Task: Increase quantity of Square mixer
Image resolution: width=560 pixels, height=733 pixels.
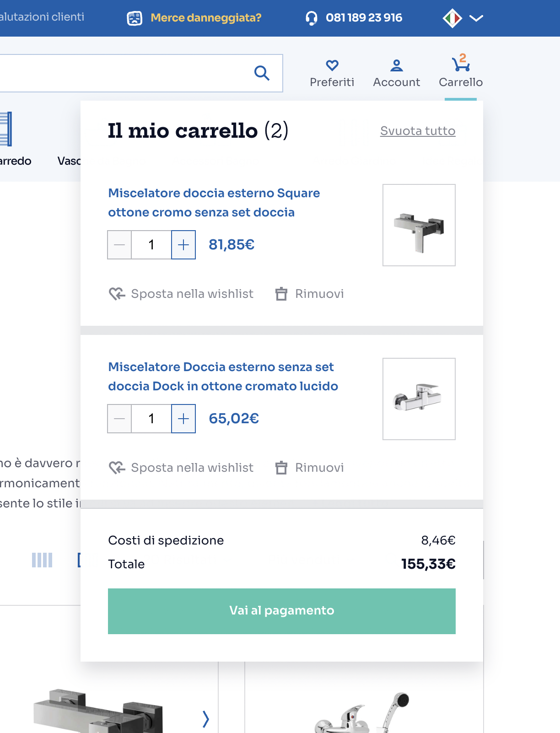Action: click(183, 245)
